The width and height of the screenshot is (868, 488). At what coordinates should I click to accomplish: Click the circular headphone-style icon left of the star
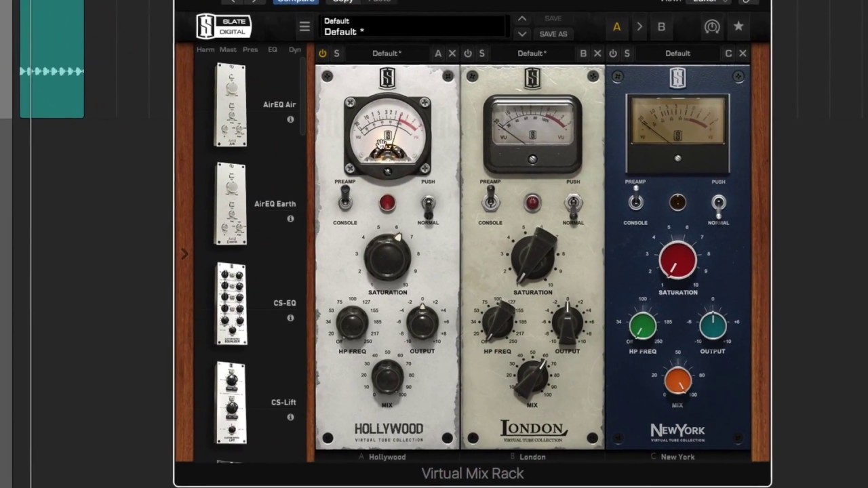(711, 26)
